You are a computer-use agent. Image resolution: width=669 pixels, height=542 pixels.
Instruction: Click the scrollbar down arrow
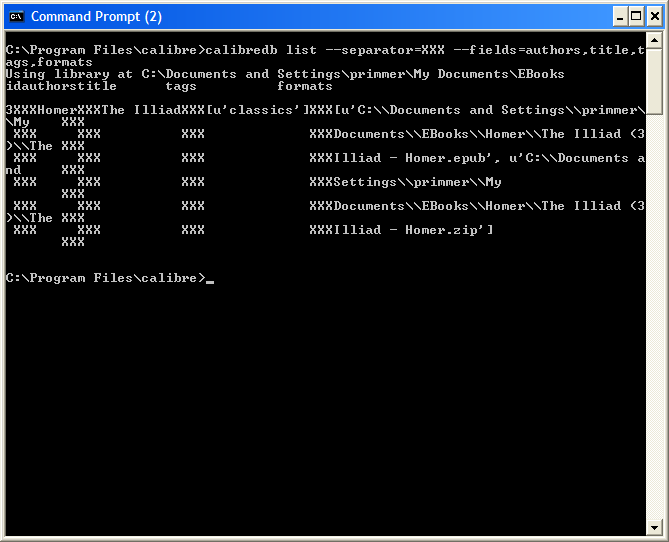(655, 529)
